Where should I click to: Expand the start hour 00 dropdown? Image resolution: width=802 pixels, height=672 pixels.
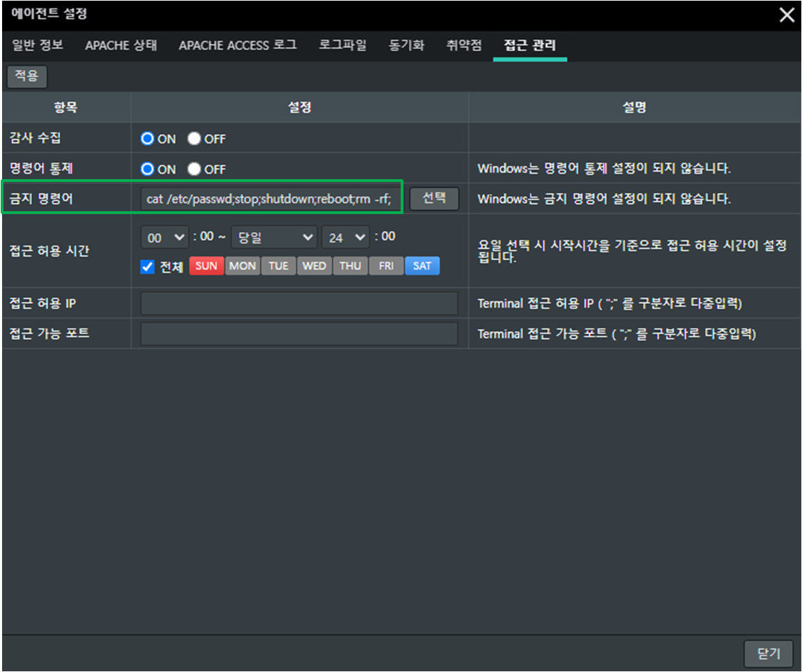coord(164,238)
